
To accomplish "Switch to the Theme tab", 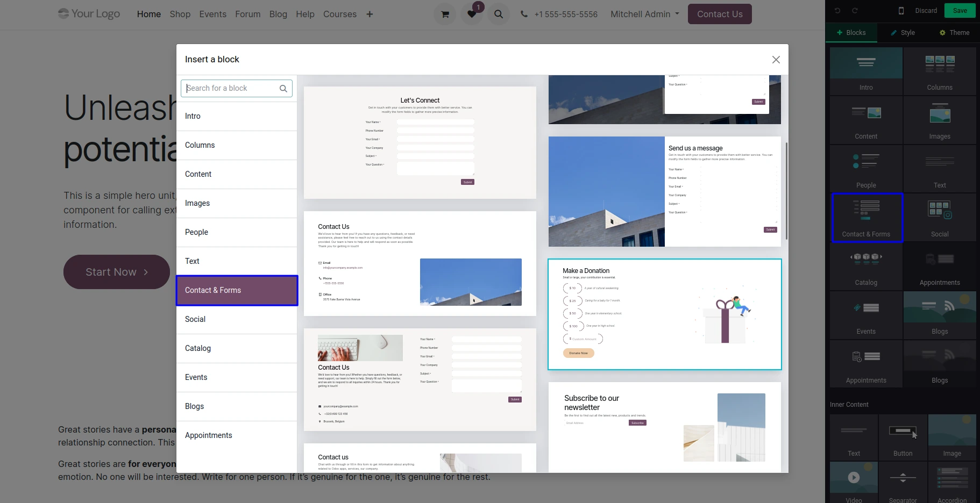I will 954,33.
